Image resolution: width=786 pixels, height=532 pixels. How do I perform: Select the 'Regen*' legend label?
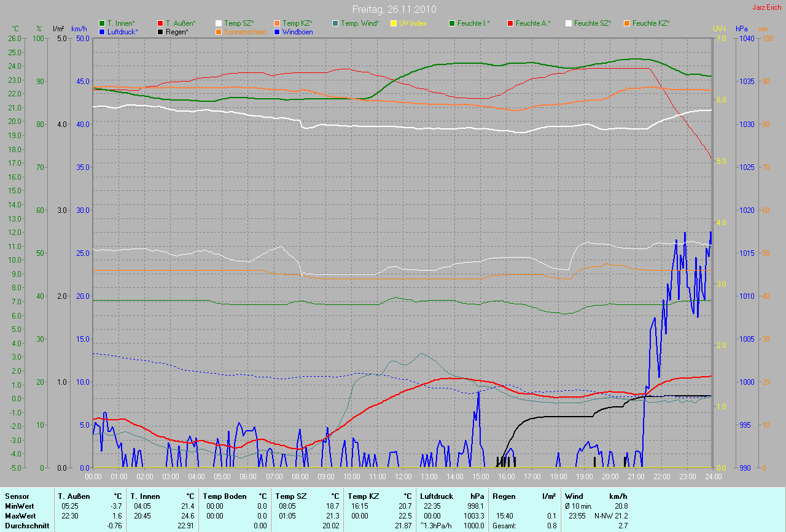pyautogui.click(x=177, y=31)
